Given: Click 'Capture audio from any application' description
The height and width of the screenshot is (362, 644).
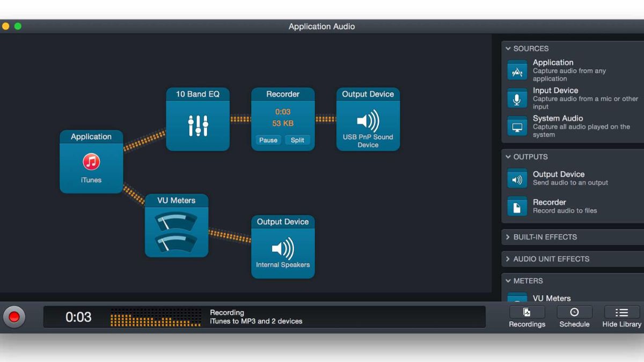Looking at the screenshot, I should click(x=569, y=75).
